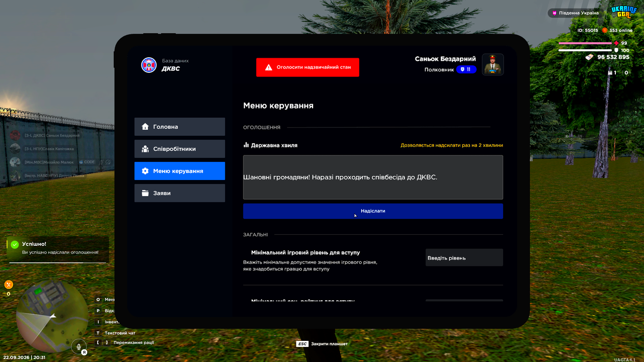
Task: Click the Текстовий чат key hint
Action: (x=116, y=333)
